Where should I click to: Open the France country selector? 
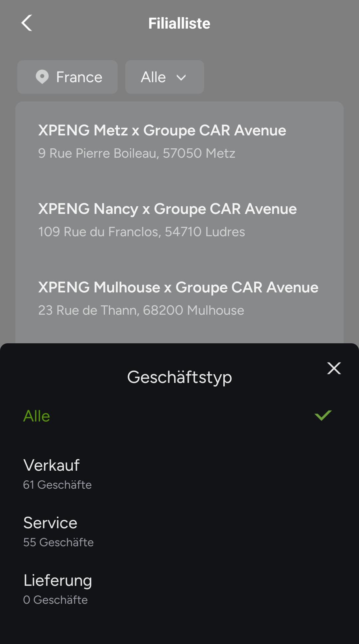coord(67,77)
